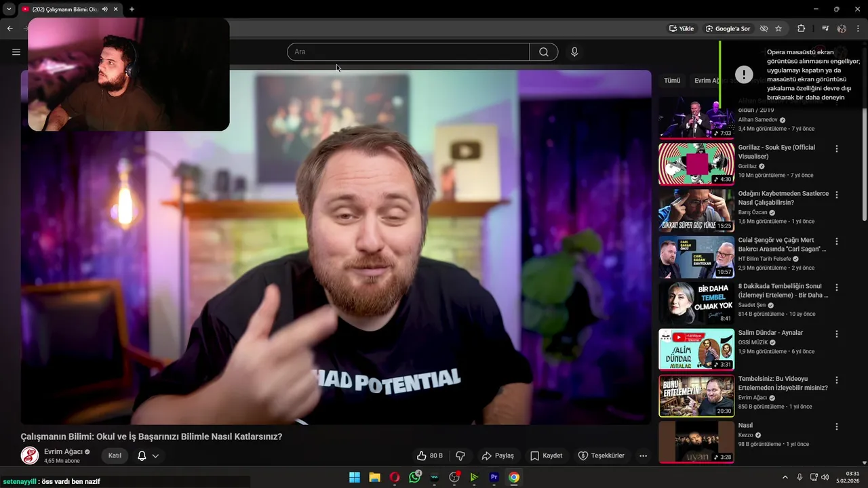Open the Bunu Ertelemeyin thumbnail
The width and height of the screenshot is (868, 488).
pyautogui.click(x=696, y=396)
